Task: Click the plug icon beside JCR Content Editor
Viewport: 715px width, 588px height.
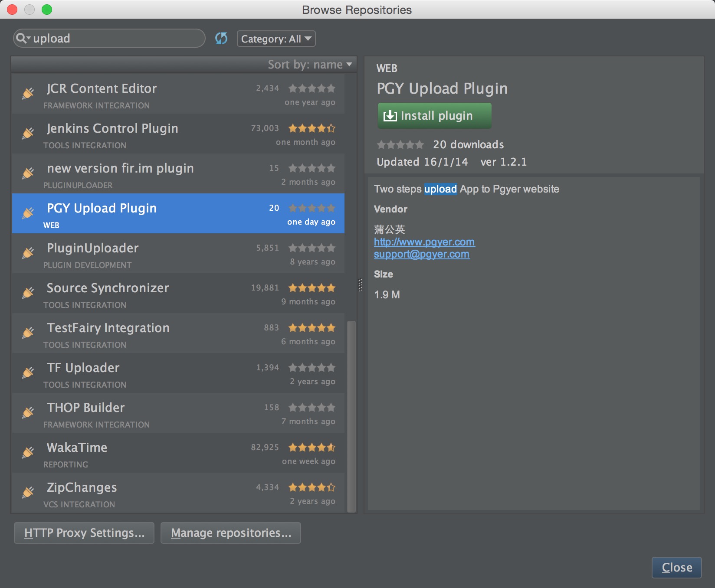Action: point(28,93)
